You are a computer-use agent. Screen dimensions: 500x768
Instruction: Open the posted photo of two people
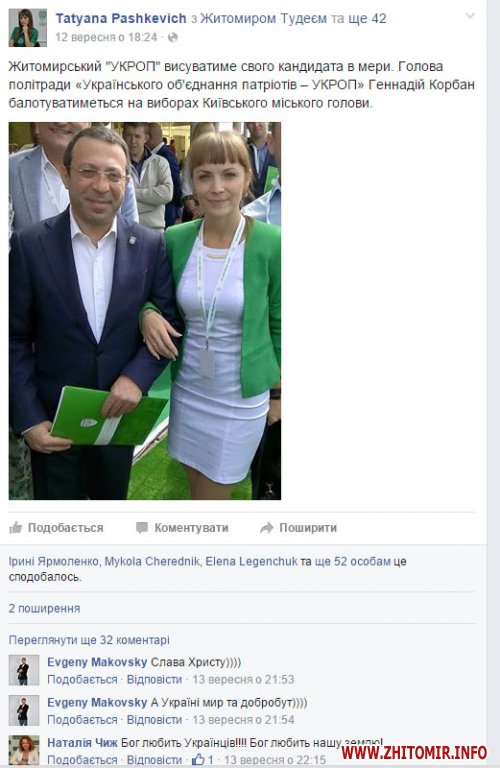click(x=145, y=311)
